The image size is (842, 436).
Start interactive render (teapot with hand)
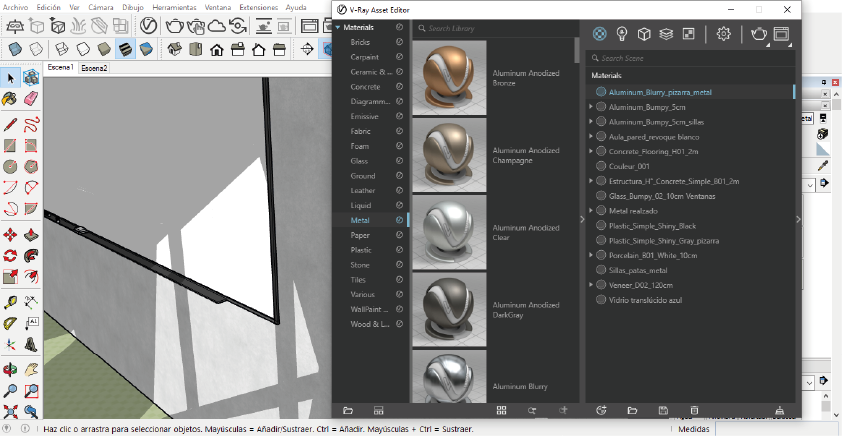pos(195,25)
